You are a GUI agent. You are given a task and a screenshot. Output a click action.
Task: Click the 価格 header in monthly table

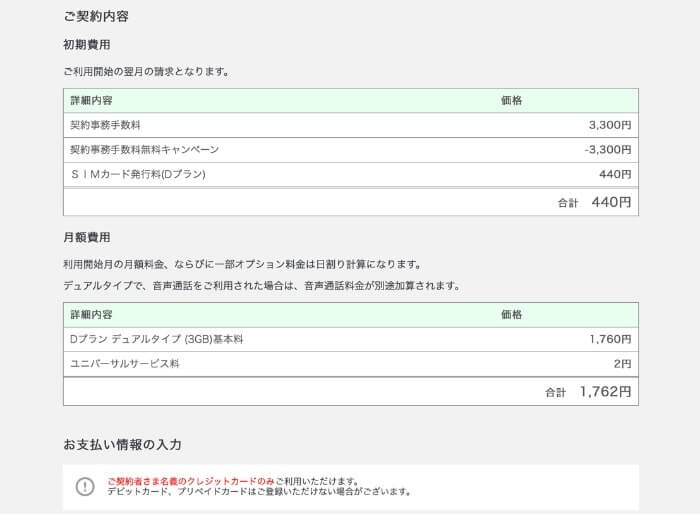(512, 315)
